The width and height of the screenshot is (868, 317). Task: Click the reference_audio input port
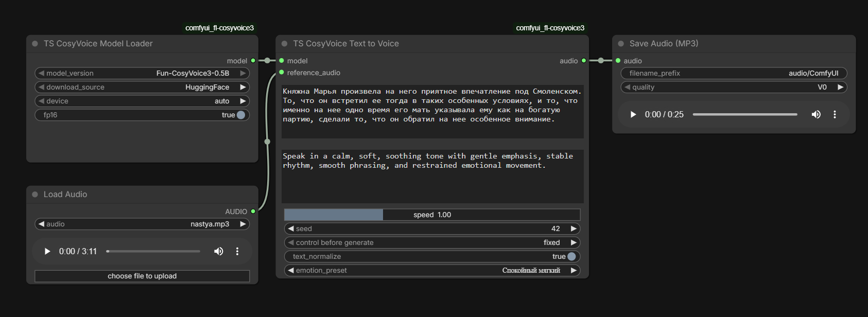(282, 73)
